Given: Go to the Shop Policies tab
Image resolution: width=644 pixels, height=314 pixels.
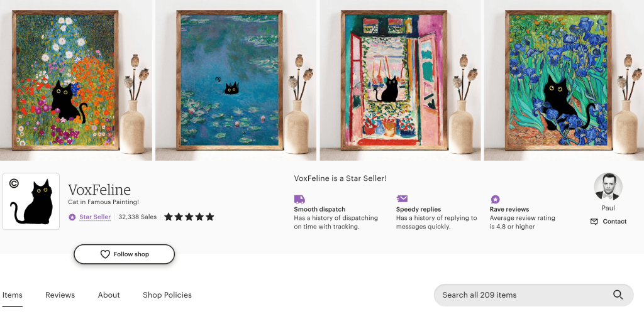Looking at the screenshot, I should click(x=167, y=295).
